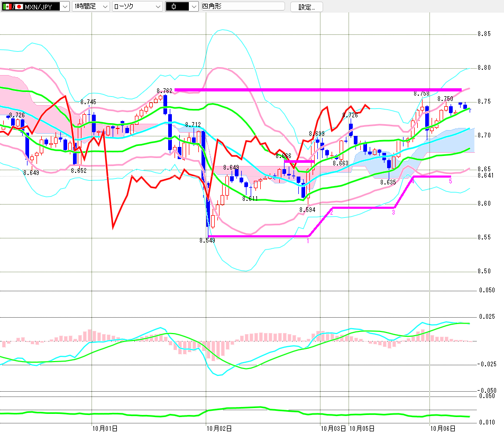Open the ローソク chart type dropdown
Image resolution: width=504 pixels, height=434 pixels.
coord(138,6)
